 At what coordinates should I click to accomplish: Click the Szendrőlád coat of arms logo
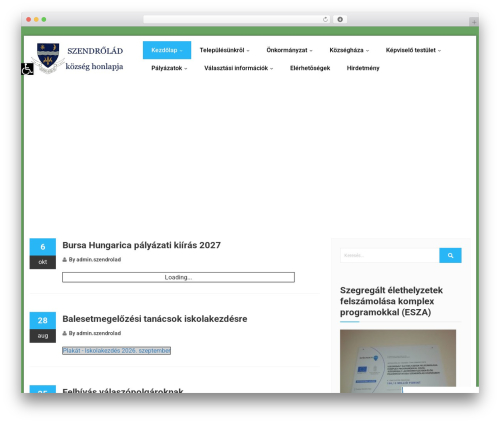pyautogui.click(x=48, y=58)
